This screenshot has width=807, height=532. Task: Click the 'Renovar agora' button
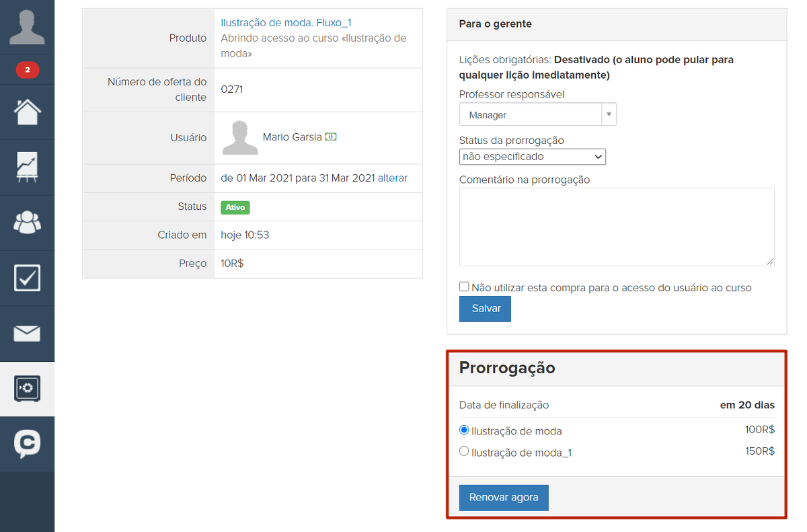pos(504,498)
